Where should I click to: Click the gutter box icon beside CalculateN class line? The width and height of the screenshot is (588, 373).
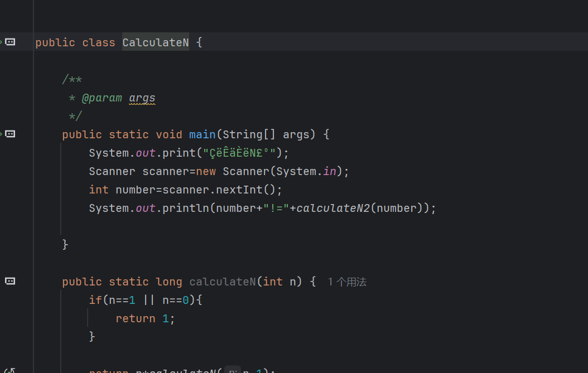(x=10, y=42)
